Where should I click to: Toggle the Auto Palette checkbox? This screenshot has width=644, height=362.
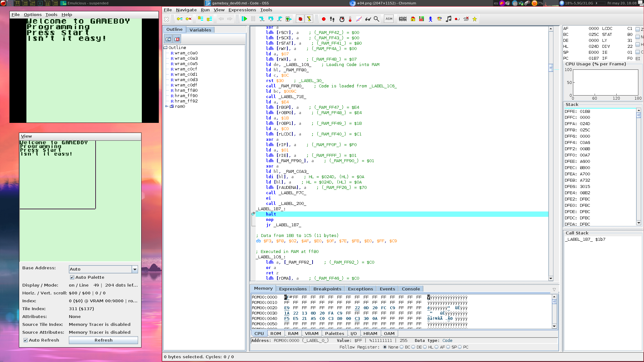[72, 277]
